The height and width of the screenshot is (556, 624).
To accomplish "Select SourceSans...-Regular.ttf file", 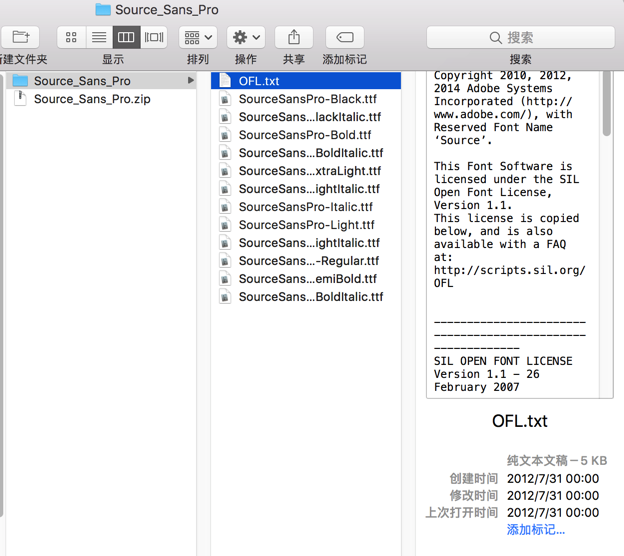I will pos(306,261).
